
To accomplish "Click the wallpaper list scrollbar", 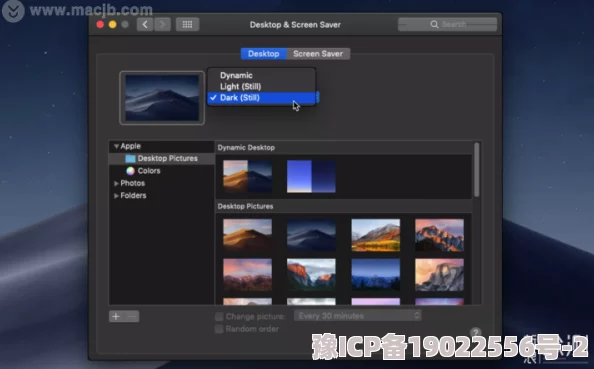I will [x=477, y=170].
